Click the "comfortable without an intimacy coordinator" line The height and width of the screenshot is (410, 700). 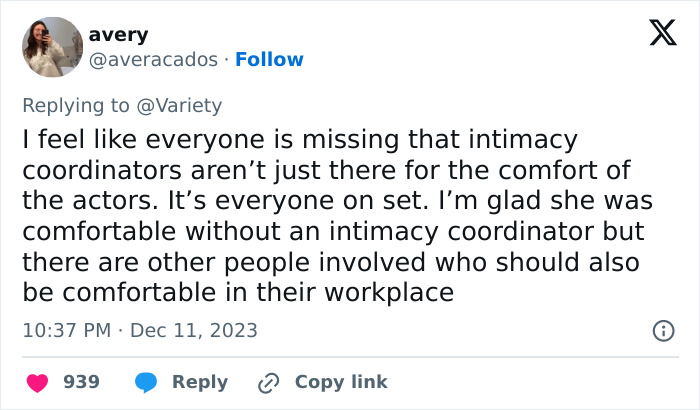point(336,232)
